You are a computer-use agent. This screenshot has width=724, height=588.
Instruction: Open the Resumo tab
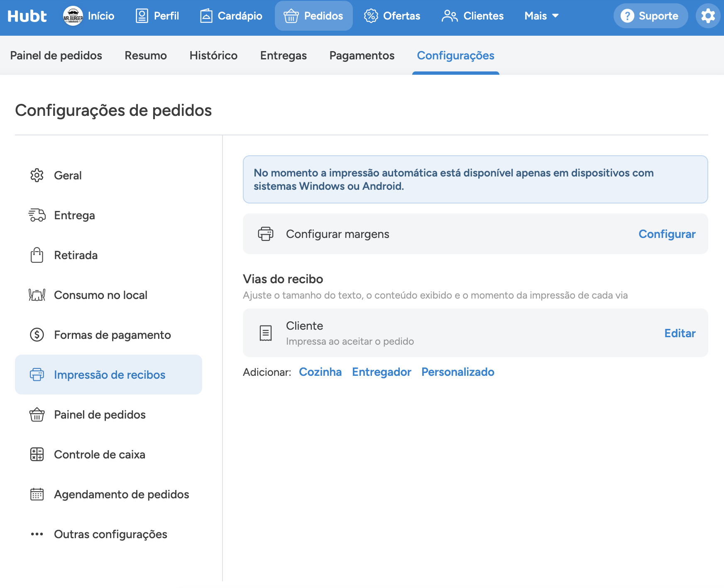point(146,56)
